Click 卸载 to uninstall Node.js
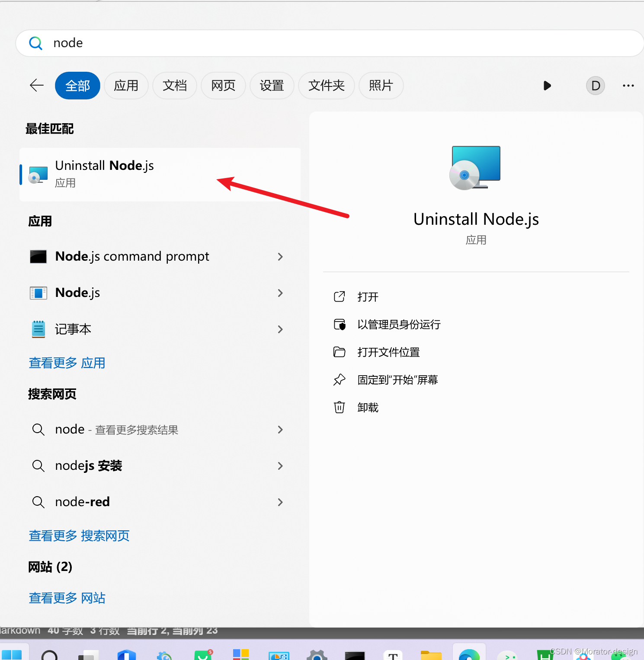The width and height of the screenshot is (644, 660). [x=368, y=407]
